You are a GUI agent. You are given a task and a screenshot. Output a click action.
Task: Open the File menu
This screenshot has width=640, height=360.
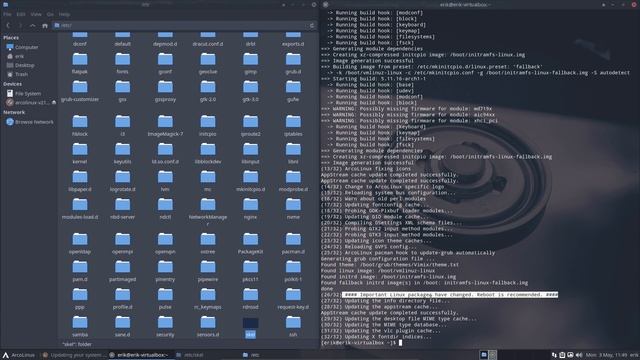tap(7, 14)
